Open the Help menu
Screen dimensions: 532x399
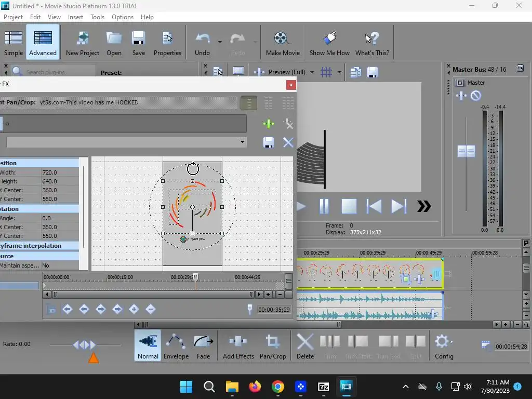point(147,17)
